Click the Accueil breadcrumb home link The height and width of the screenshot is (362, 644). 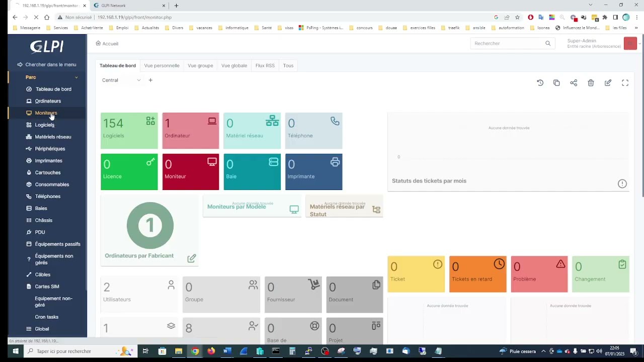point(107,44)
